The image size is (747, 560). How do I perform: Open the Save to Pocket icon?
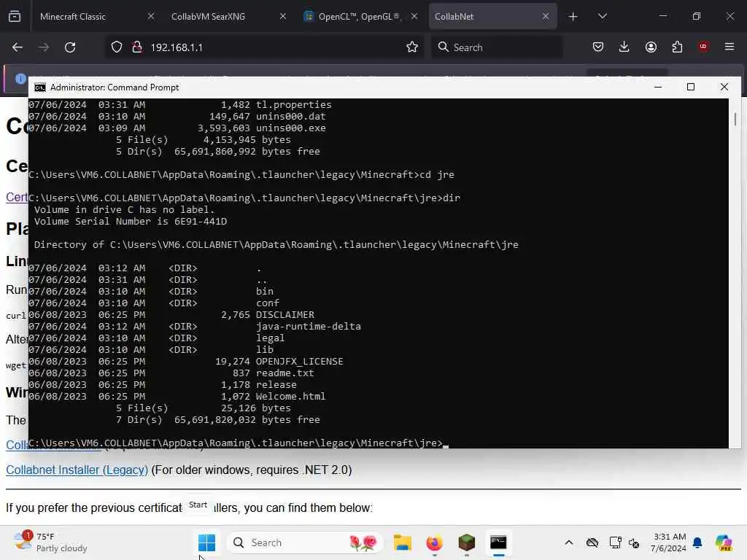(x=598, y=47)
